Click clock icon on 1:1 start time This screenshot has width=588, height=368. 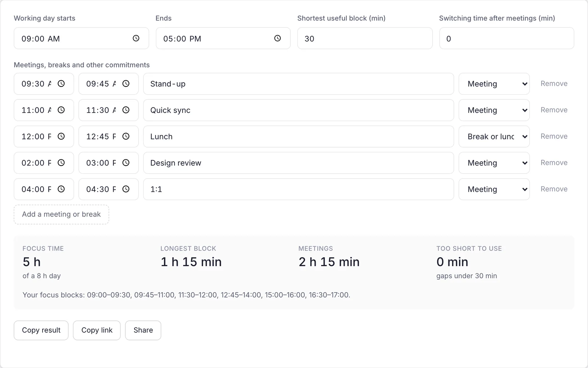(x=61, y=189)
